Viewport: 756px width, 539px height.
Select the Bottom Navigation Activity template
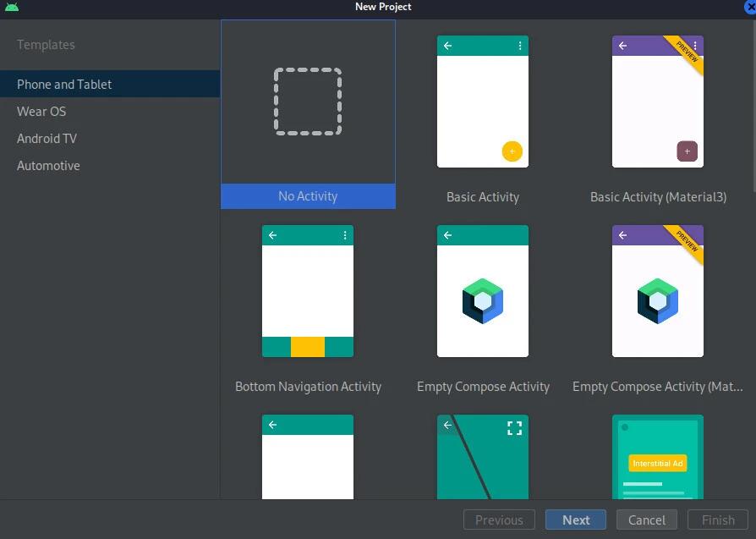pyautogui.click(x=308, y=291)
